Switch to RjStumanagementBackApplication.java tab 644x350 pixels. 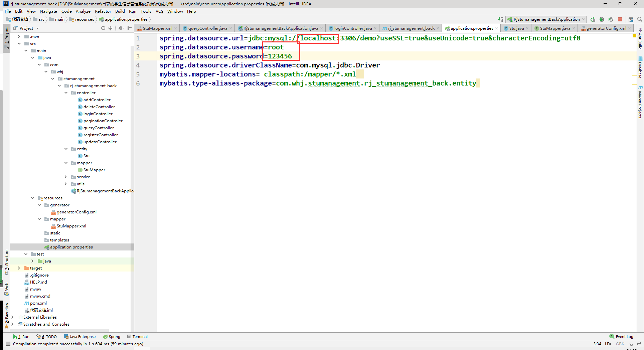tap(280, 28)
